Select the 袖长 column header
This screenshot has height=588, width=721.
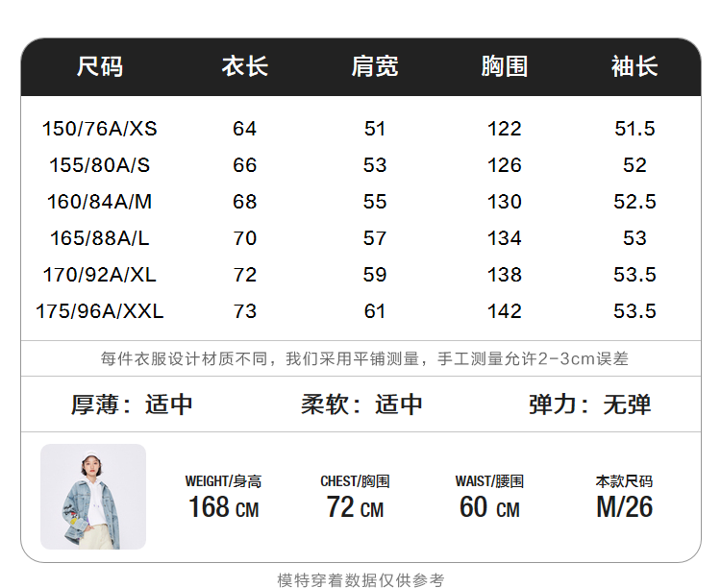[x=634, y=66]
